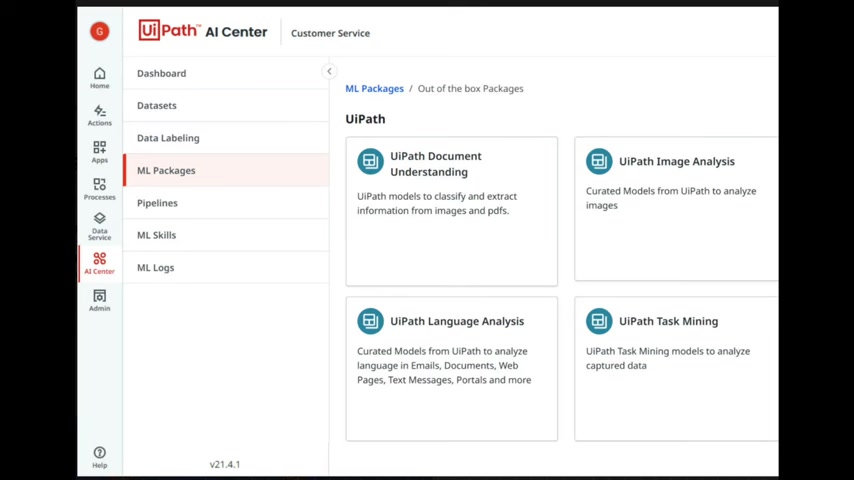
Task: Click the Customer Service project name
Action: click(x=331, y=33)
